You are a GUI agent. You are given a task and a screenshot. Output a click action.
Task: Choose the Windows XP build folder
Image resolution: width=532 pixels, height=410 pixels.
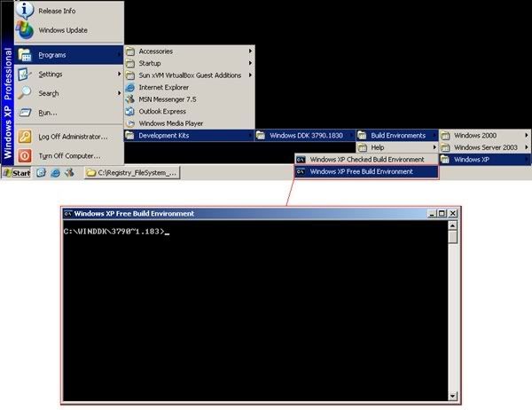(x=485, y=160)
